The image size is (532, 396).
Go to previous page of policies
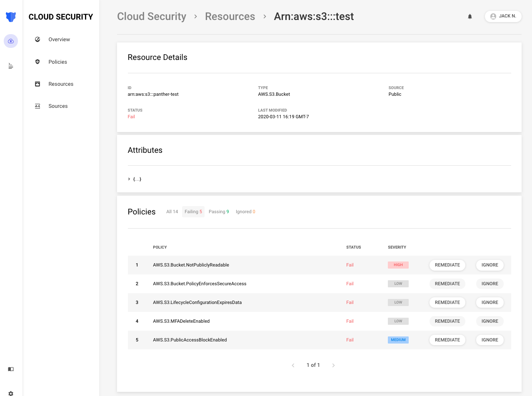coord(293,365)
